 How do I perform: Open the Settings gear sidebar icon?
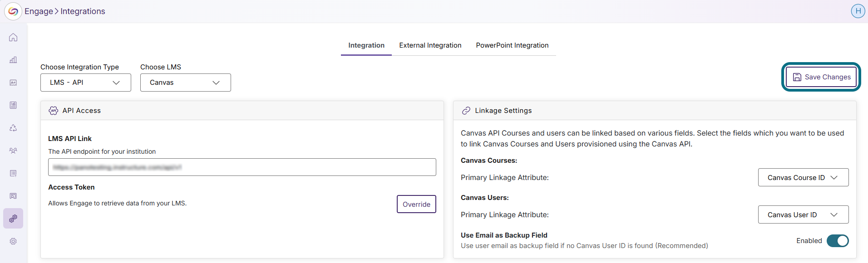[13, 241]
